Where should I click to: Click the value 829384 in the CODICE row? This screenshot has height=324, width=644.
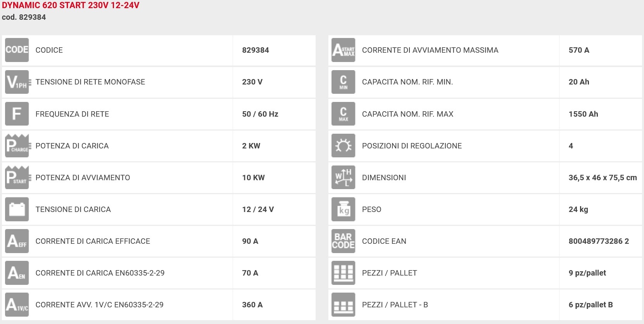click(x=256, y=50)
